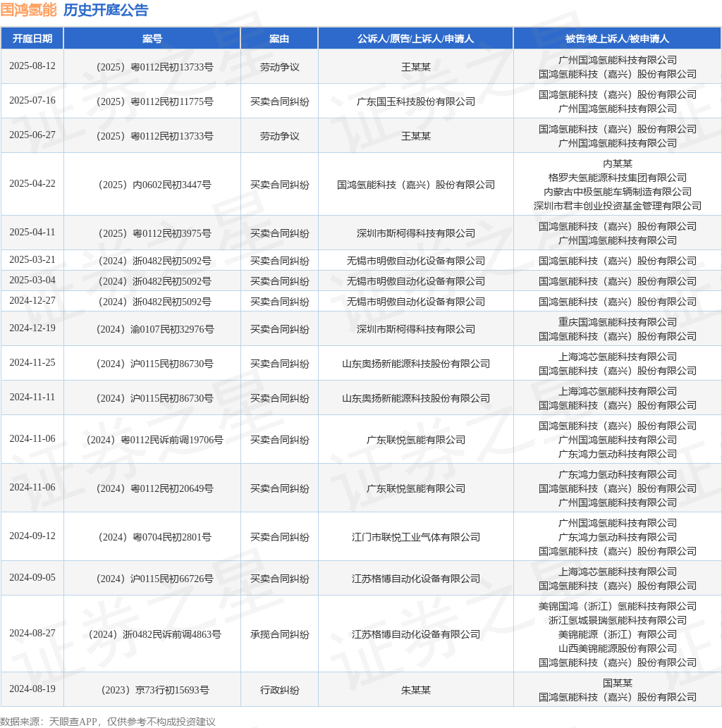Click plaintiff 江门市联悦工业气体有限公司
Image resolution: width=722 pixels, height=728 pixels.
click(x=416, y=537)
